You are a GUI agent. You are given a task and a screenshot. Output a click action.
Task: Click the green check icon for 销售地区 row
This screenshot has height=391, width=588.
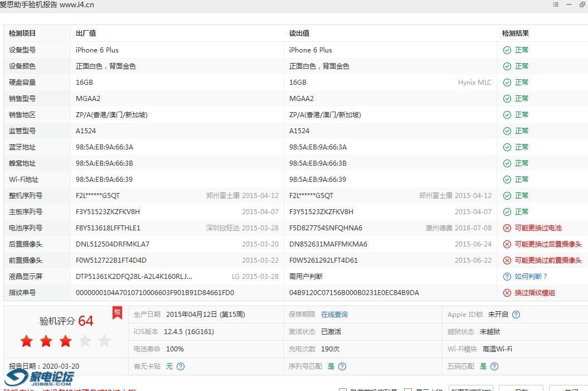click(x=507, y=115)
